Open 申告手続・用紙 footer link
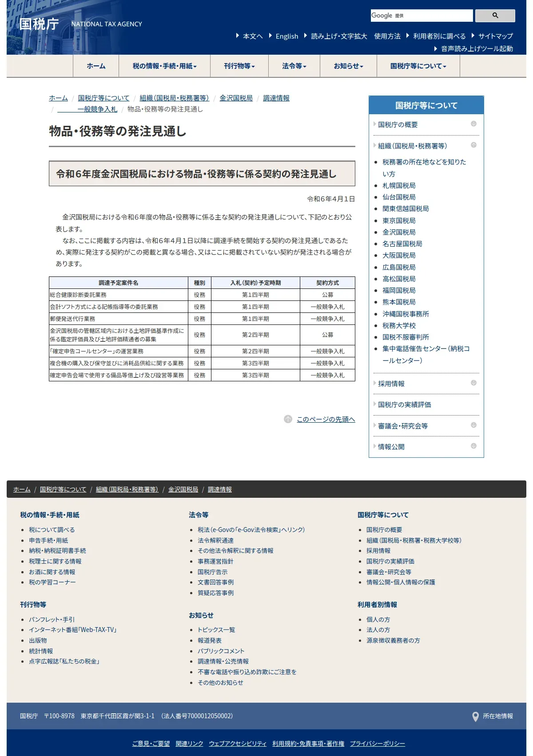Screen dimensions: 533x756 (48, 540)
